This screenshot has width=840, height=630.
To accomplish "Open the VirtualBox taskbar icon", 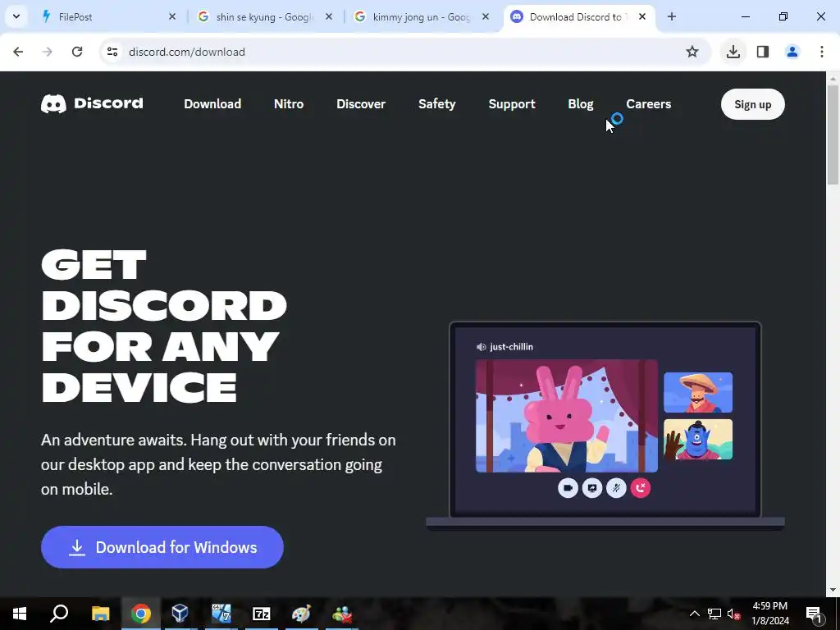I will coord(180,614).
